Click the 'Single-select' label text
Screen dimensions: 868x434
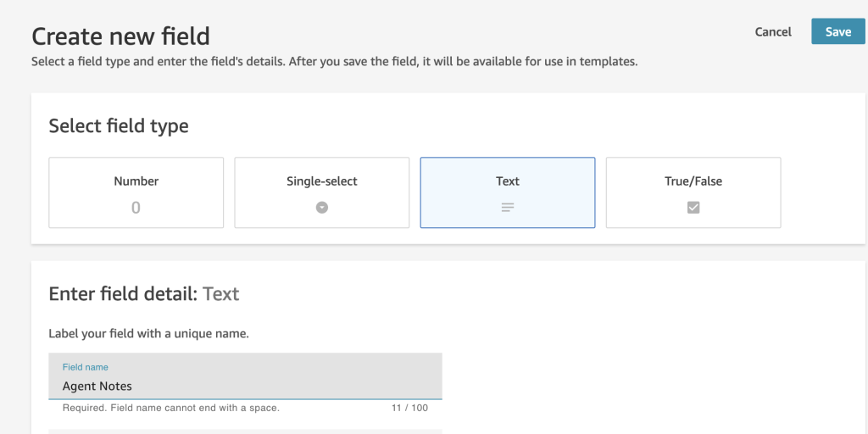pos(322,181)
